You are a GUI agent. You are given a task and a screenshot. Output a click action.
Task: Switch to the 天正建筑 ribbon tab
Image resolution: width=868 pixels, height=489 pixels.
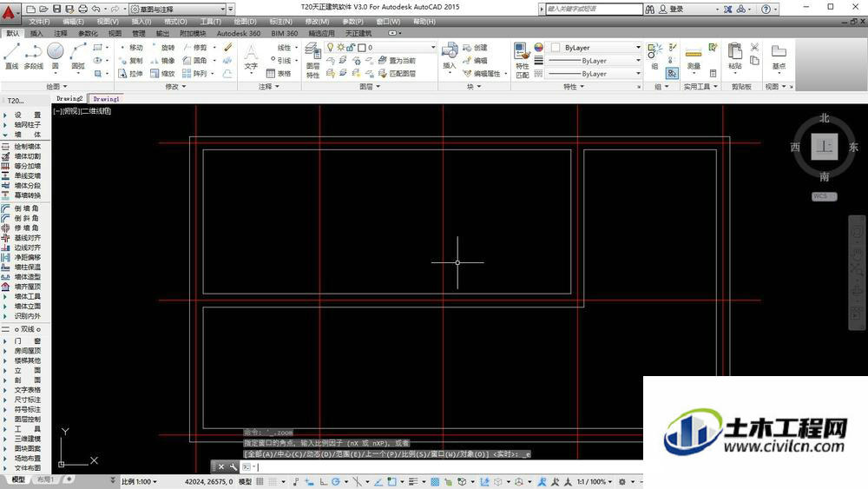coord(358,33)
